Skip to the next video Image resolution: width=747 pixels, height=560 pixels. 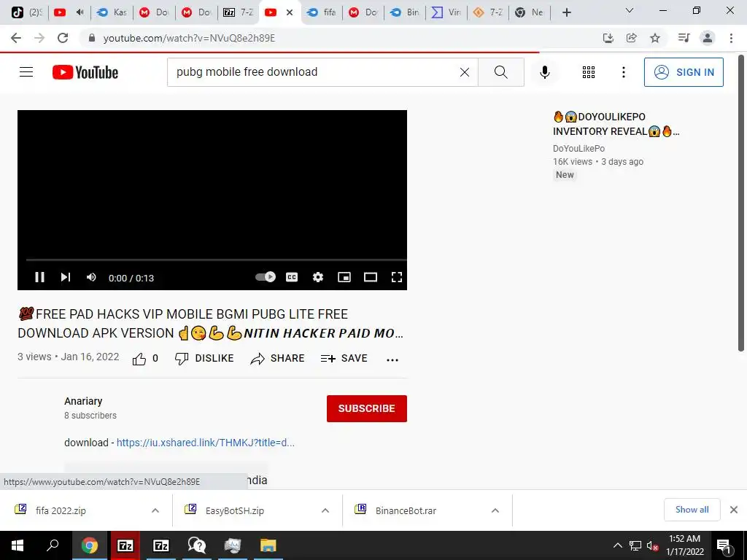(65, 277)
